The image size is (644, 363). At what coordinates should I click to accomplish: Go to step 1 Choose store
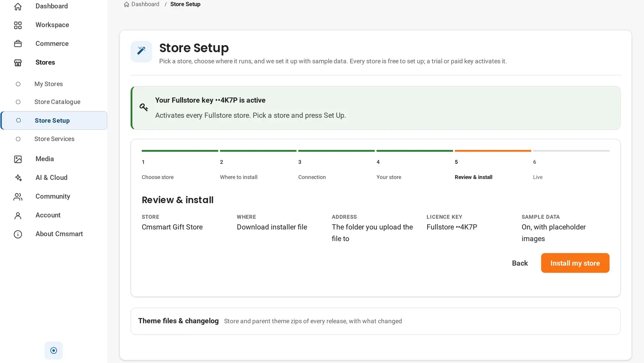click(x=180, y=166)
